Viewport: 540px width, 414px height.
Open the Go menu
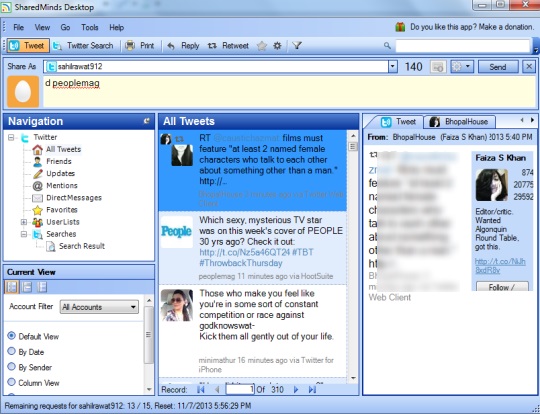[x=65, y=27]
